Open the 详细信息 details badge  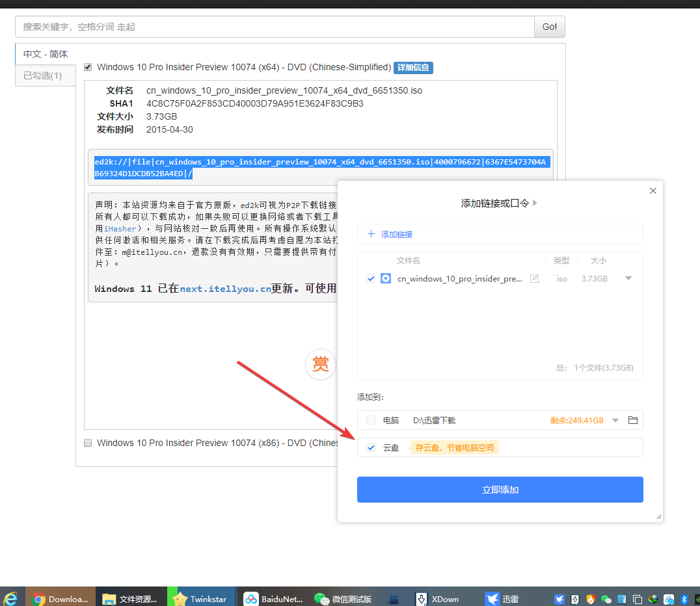[413, 68]
